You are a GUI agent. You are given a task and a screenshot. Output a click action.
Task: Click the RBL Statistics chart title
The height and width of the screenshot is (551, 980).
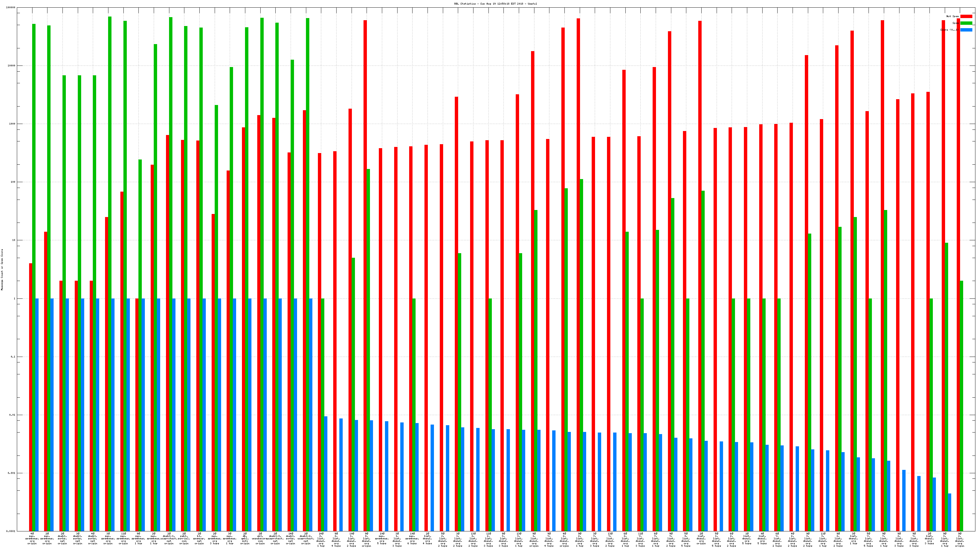[495, 4]
